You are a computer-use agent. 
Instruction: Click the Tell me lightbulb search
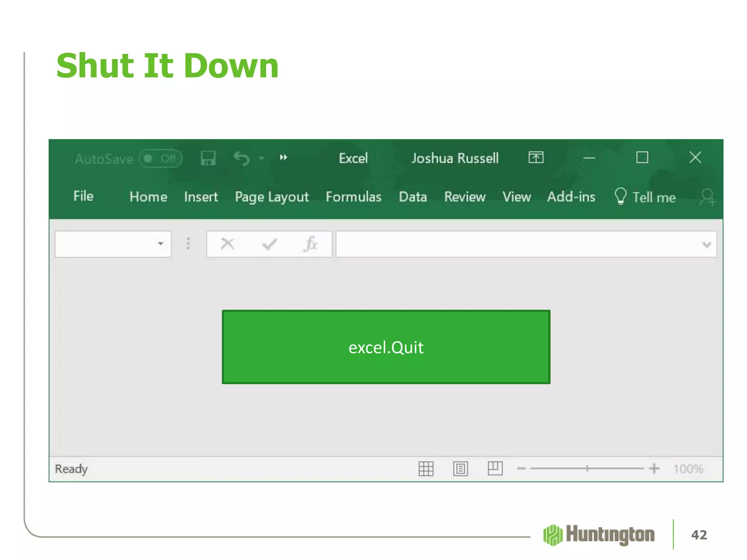click(x=645, y=197)
